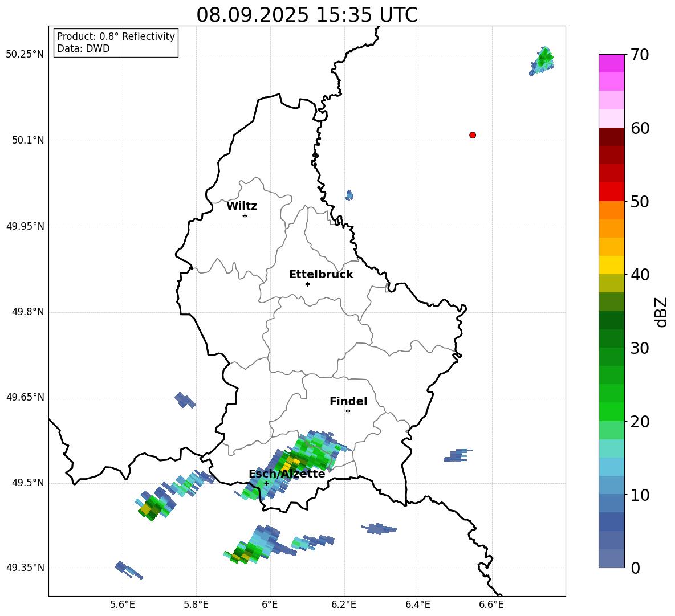
Task: Click the 49.95°N latitude label
Action: click(x=25, y=226)
